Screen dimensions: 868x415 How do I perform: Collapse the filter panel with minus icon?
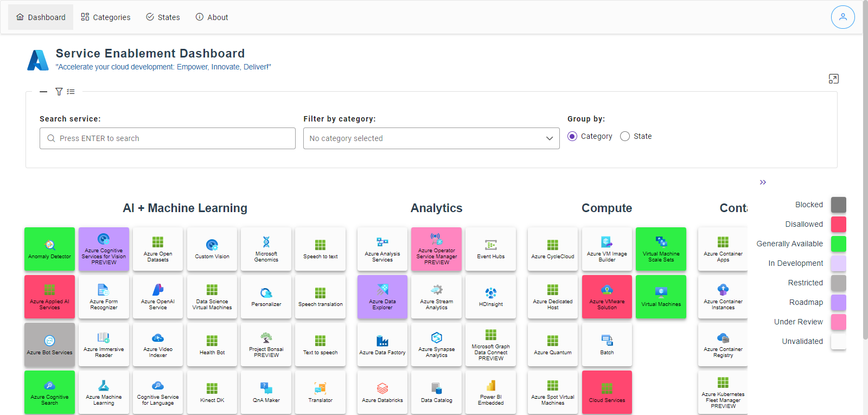coord(43,92)
